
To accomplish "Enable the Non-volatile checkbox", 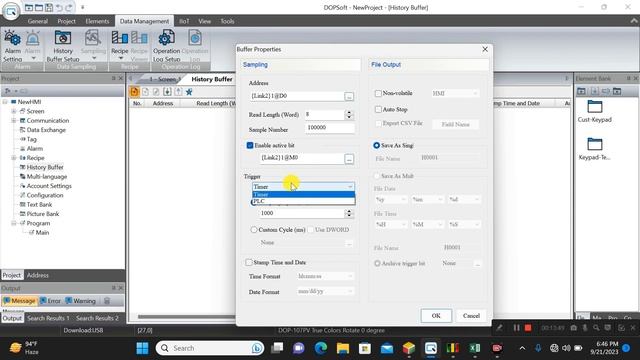I will (x=378, y=93).
